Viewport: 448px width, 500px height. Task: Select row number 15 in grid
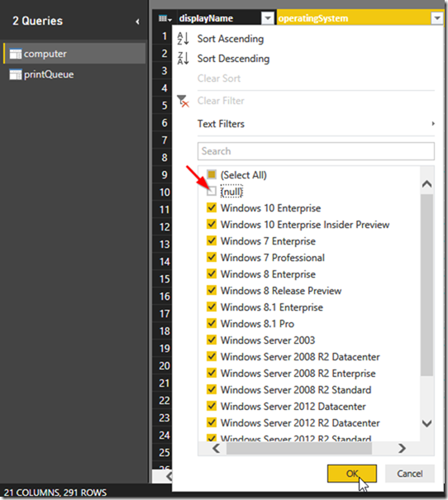point(163,279)
